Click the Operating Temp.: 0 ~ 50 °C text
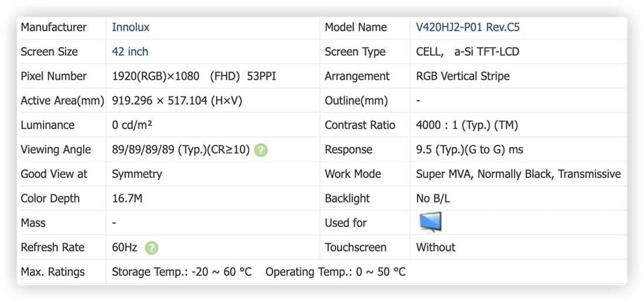Viewport: 644px width, 302px height. (x=335, y=272)
